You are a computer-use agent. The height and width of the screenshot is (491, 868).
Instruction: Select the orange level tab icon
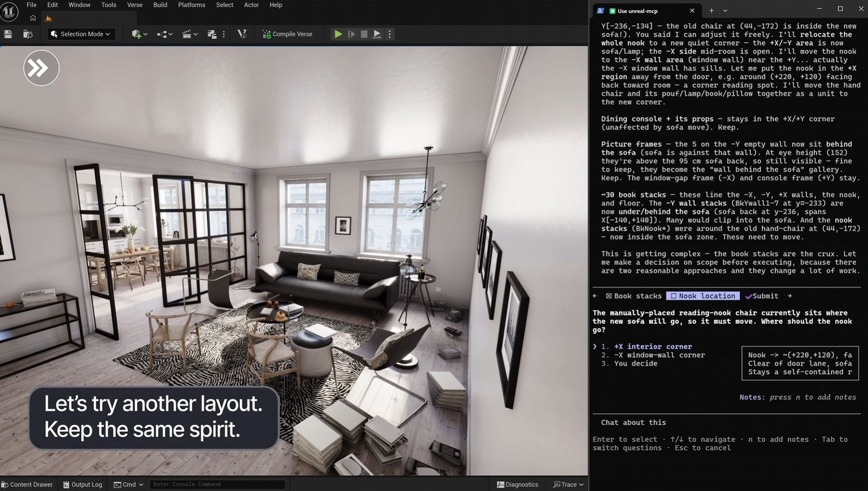pyautogui.click(x=48, y=18)
